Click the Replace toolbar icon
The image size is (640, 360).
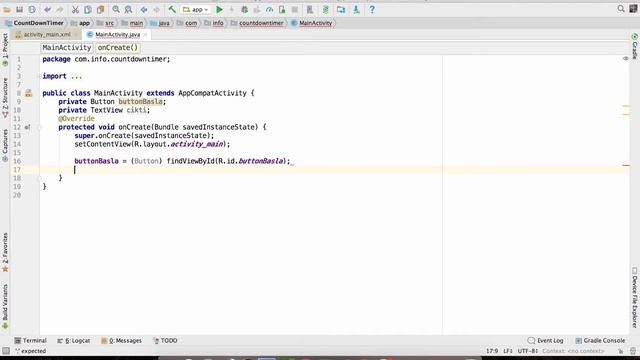point(128,9)
